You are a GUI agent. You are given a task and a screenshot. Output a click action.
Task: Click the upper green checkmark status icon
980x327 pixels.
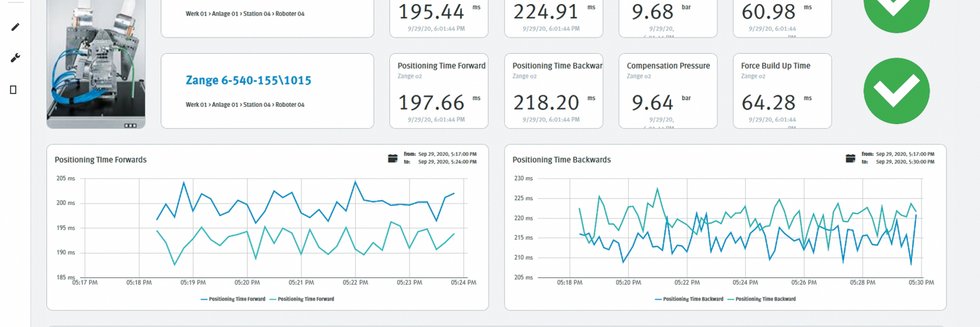(x=896, y=10)
